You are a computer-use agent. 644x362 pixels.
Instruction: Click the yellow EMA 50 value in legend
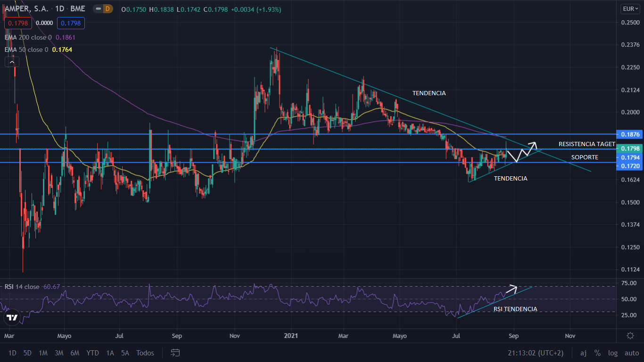point(61,49)
